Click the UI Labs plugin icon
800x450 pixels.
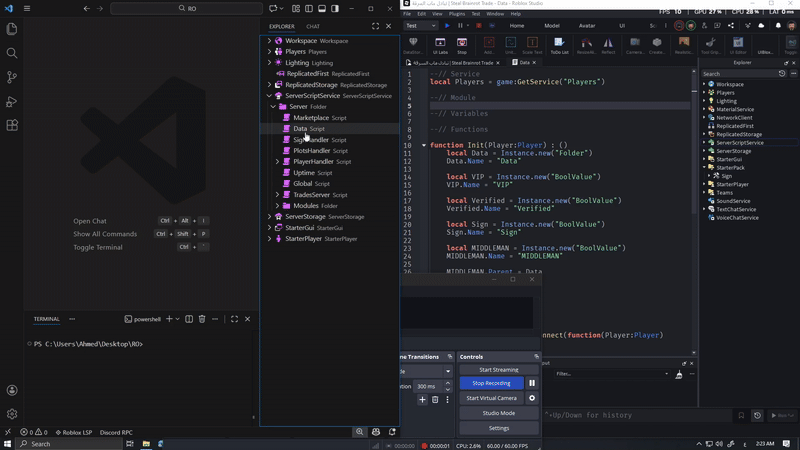tap(440, 45)
